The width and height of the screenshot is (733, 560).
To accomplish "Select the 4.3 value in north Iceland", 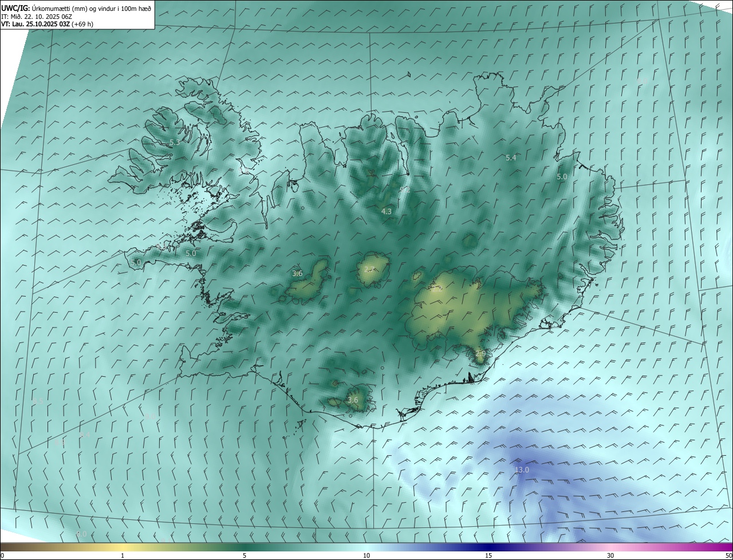I will point(387,211).
